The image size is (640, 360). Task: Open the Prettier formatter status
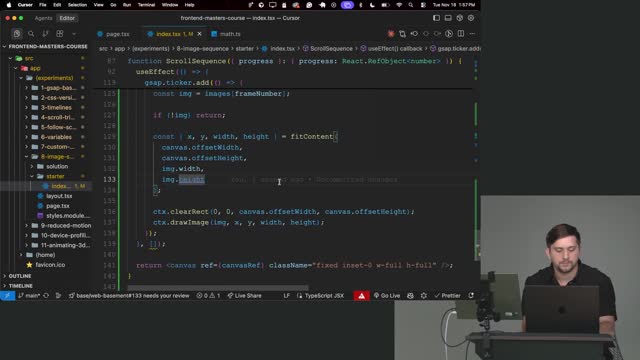(x=447, y=296)
